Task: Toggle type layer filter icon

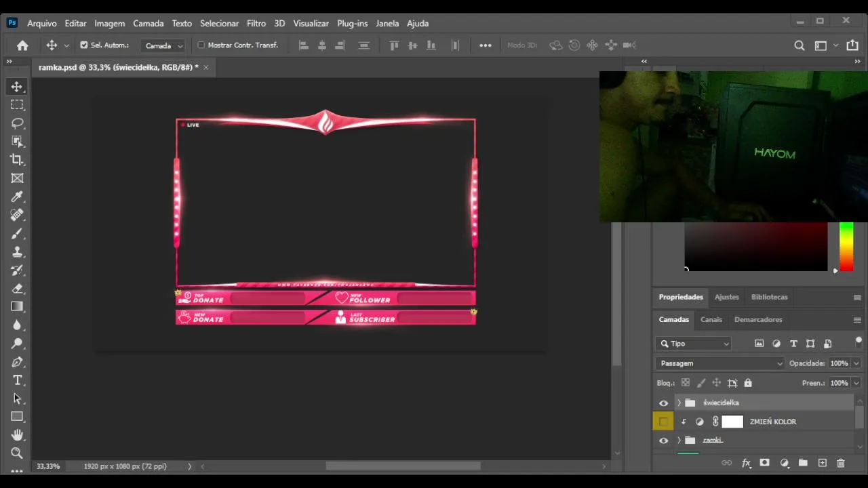Action: click(793, 344)
